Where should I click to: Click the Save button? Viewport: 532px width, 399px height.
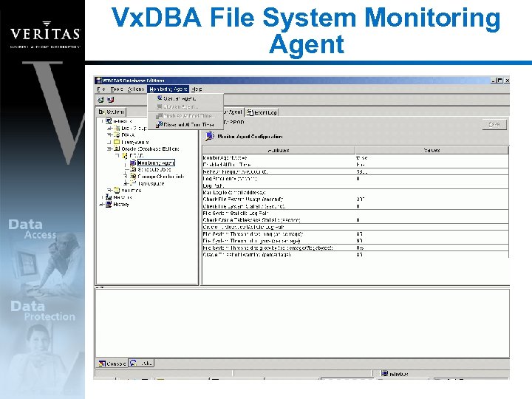494,125
